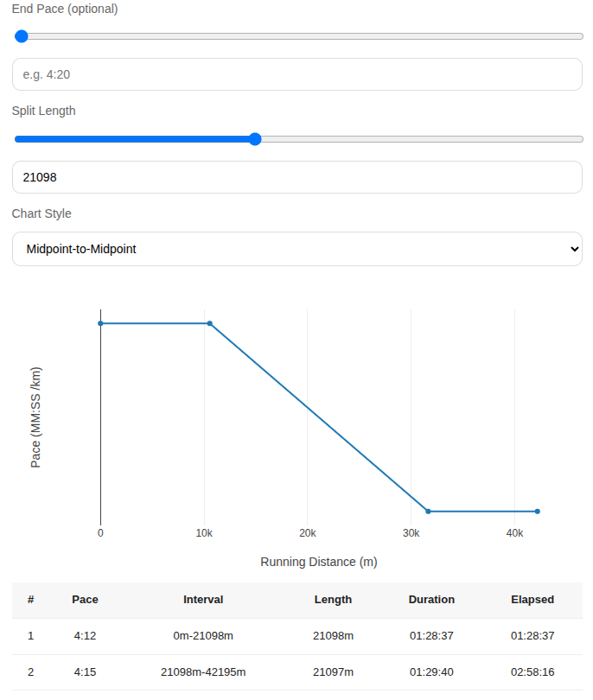Select the 21098m-42195m interval cell
Viewport: 593px width, 700px height.
tap(203, 671)
